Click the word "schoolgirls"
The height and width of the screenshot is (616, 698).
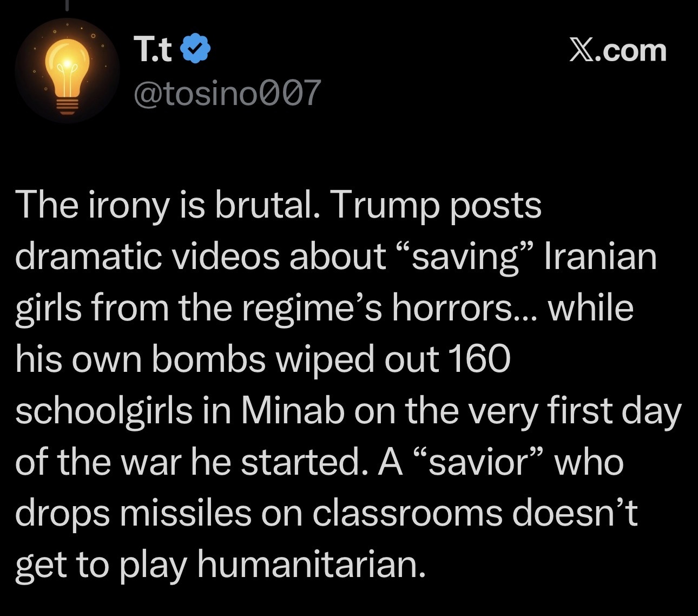[x=104, y=410]
